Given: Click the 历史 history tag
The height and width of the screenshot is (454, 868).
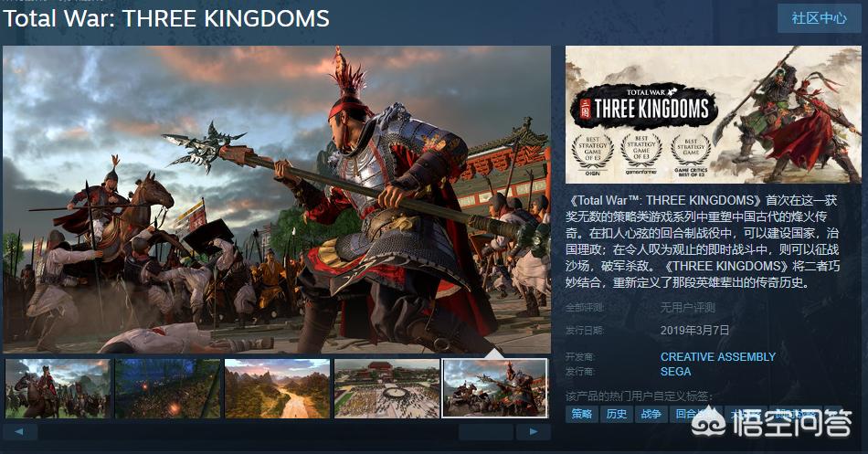Looking at the screenshot, I should 616,414.
